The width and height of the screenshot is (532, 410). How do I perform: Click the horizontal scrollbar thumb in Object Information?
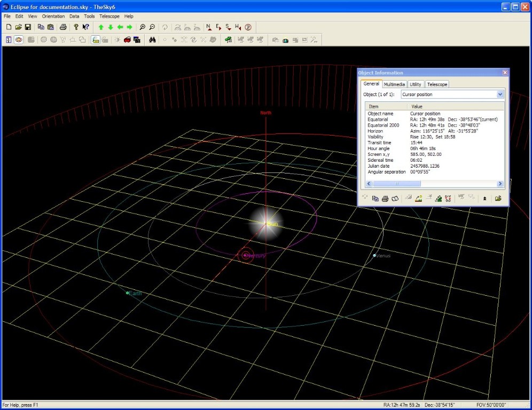tap(397, 184)
